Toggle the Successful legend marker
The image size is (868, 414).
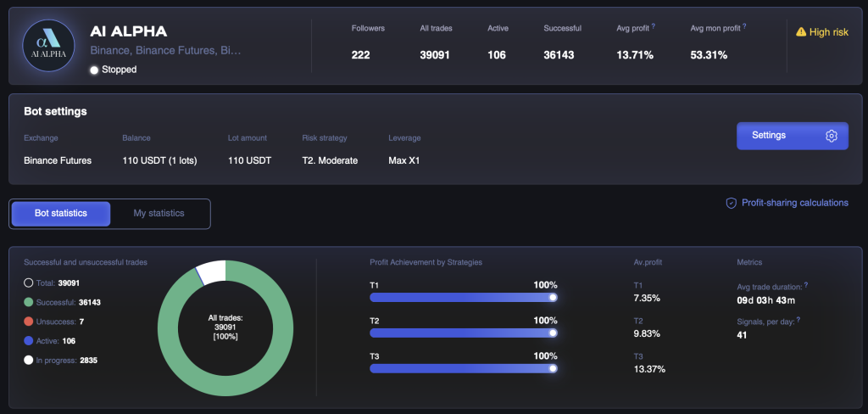coord(28,303)
